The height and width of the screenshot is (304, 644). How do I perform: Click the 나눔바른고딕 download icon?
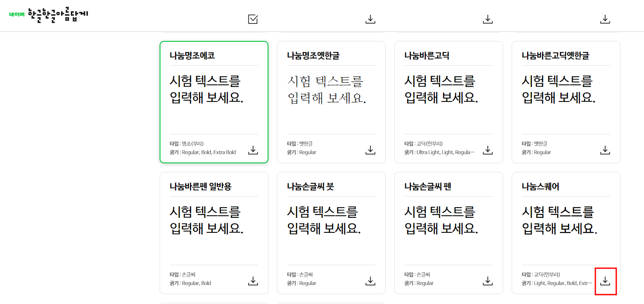(x=487, y=150)
